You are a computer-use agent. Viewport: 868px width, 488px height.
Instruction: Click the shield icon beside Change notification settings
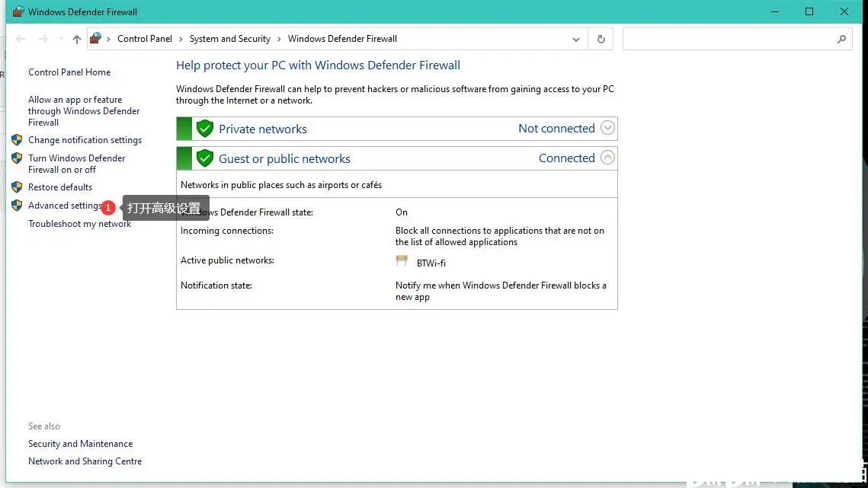(17, 140)
